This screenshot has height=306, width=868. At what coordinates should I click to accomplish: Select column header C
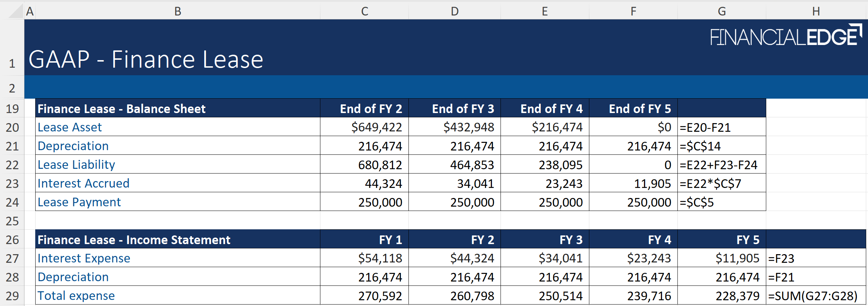[x=364, y=11]
